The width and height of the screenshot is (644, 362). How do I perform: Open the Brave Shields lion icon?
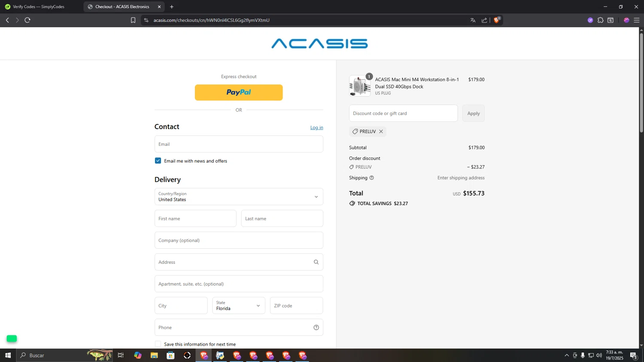pos(497,20)
